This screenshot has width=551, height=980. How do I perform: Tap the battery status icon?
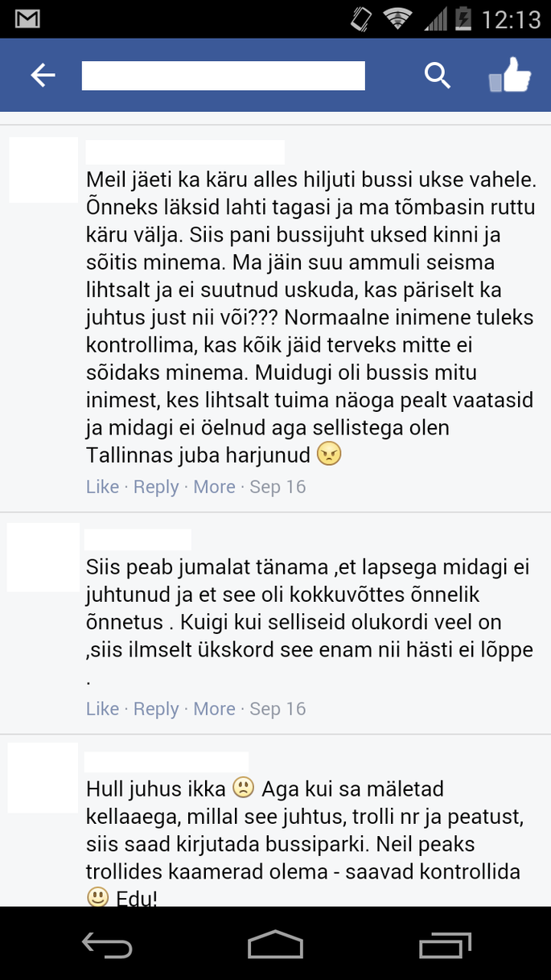(x=463, y=19)
